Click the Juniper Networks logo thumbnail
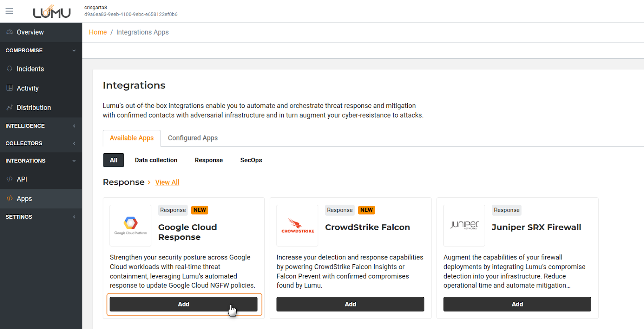This screenshot has height=329, width=644. click(464, 226)
